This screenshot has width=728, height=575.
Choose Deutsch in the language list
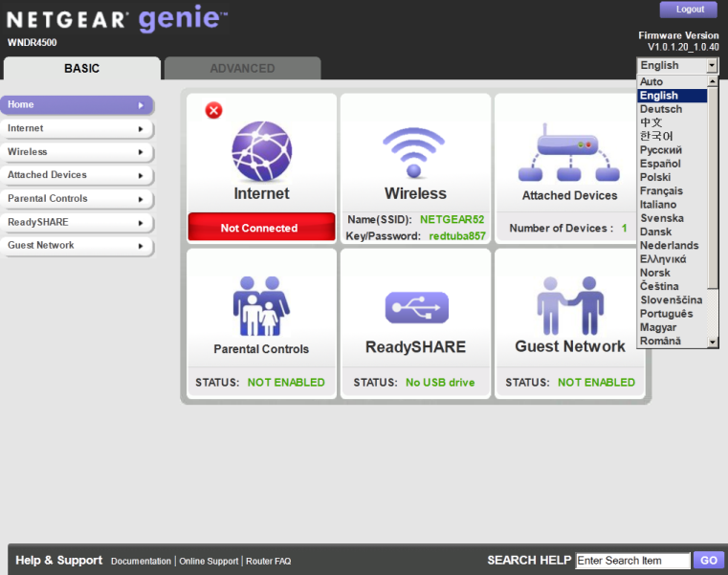673,109
